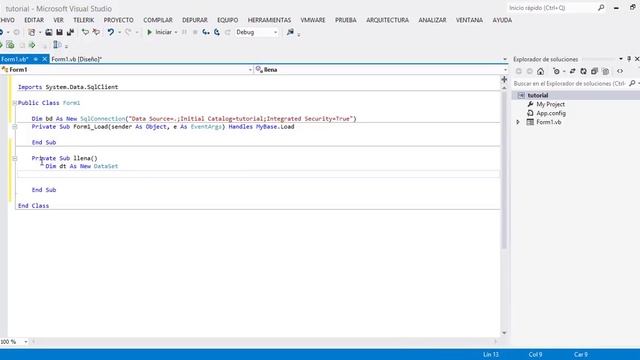
Task: Click the View Code icon in Solution Explorer
Action: pos(620,71)
